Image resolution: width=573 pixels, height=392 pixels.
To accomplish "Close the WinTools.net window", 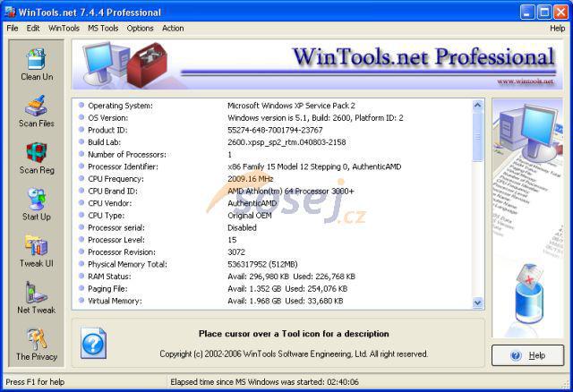I will (560, 12).
